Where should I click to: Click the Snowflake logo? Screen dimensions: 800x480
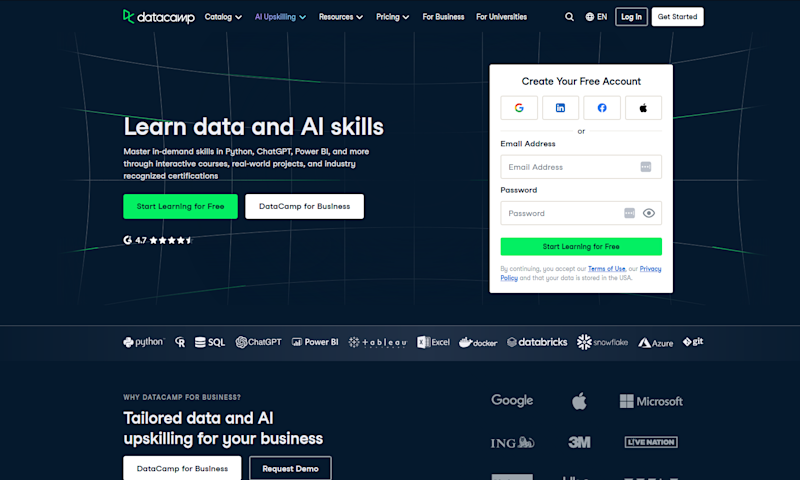coord(603,342)
